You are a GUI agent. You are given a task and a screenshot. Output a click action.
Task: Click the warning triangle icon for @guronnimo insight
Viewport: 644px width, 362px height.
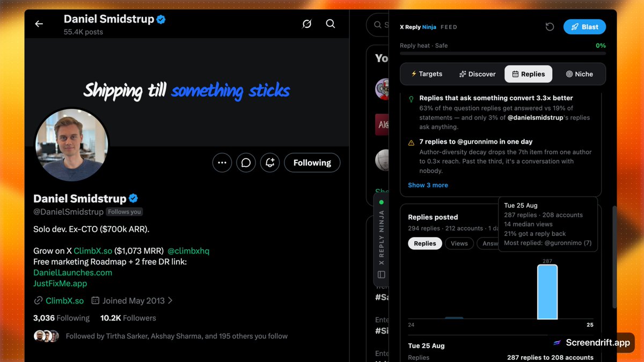(411, 143)
